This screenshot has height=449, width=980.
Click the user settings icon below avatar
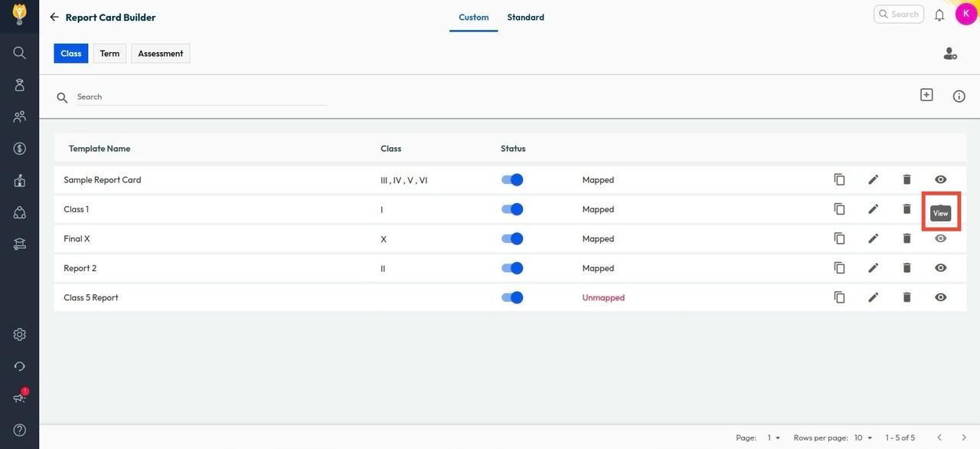click(x=949, y=54)
